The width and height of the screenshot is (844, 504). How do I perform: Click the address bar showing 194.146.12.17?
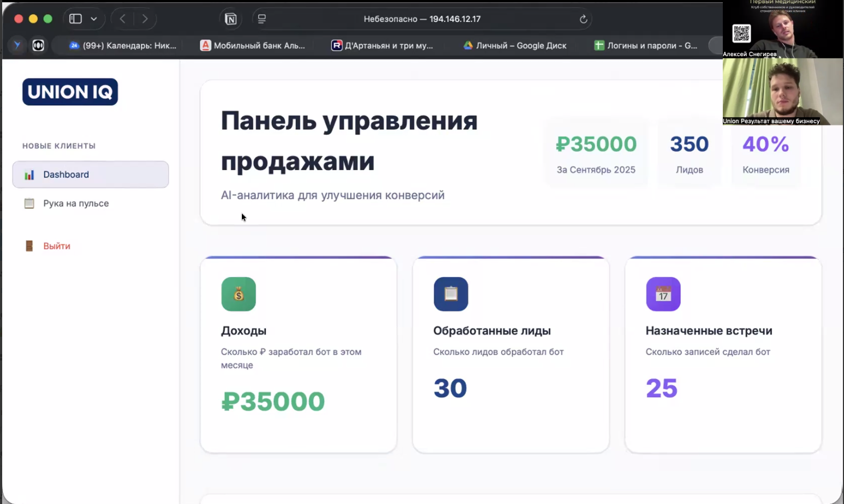tap(422, 19)
